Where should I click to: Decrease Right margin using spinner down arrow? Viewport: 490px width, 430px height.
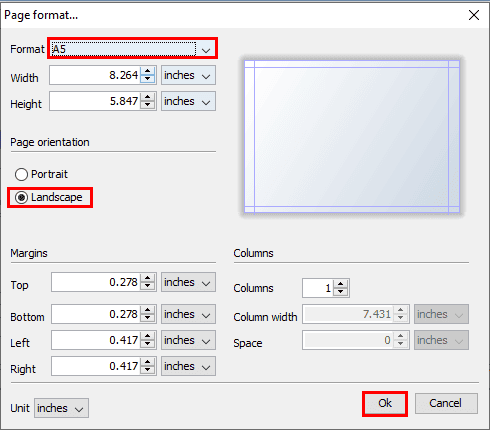coord(148,370)
